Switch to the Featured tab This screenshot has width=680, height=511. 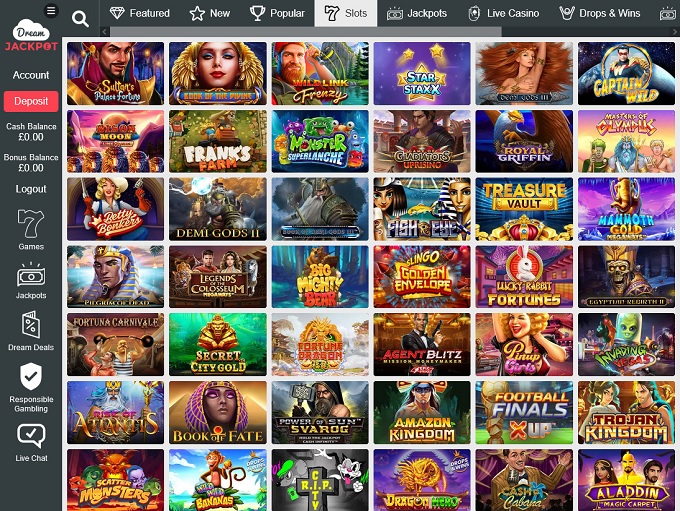140,13
